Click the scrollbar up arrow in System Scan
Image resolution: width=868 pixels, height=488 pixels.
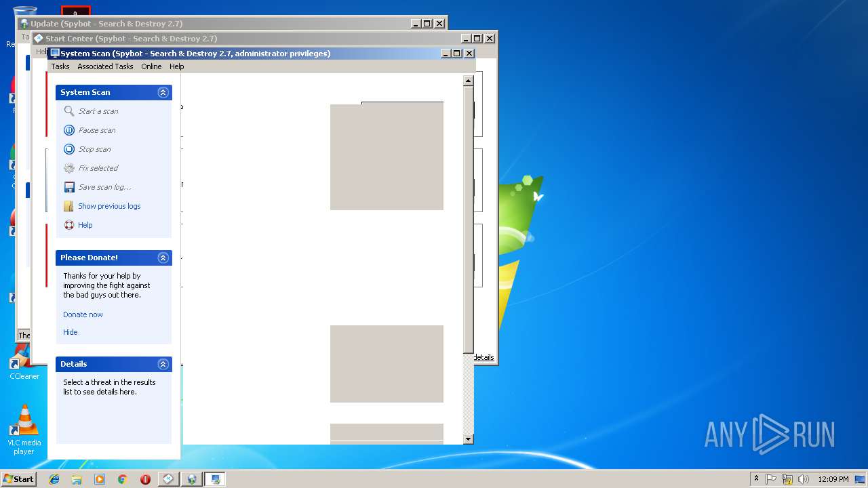point(468,81)
